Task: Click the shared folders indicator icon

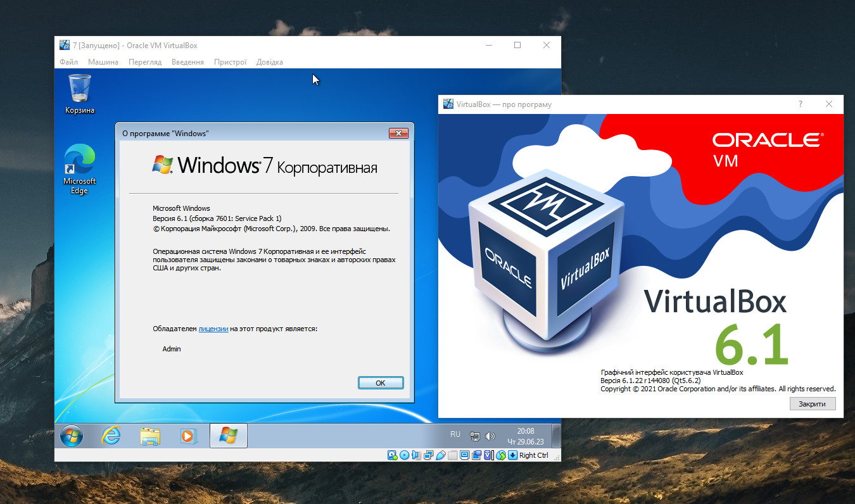Action: coord(452,455)
